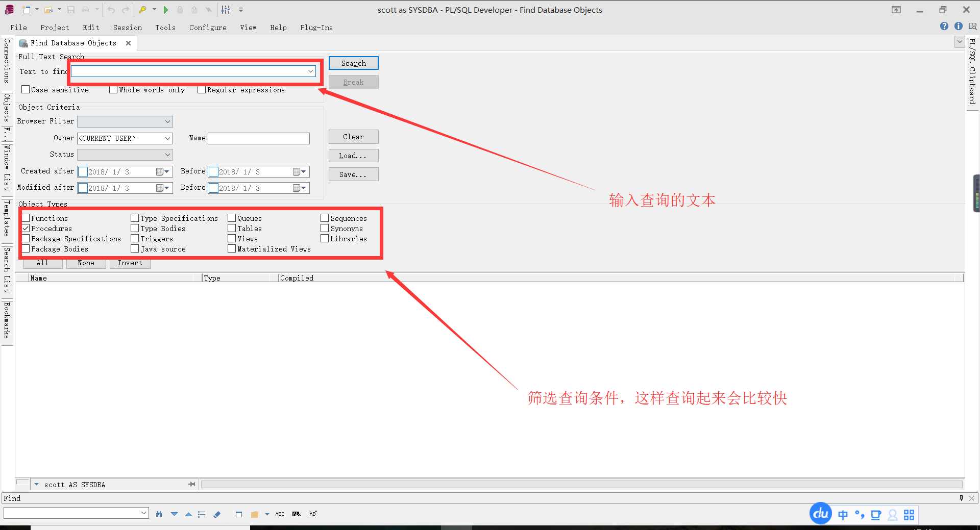Viewport: 980px width, 530px height.
Task: Click the None button
Action: pyautogui.click(x=86, y=263)
